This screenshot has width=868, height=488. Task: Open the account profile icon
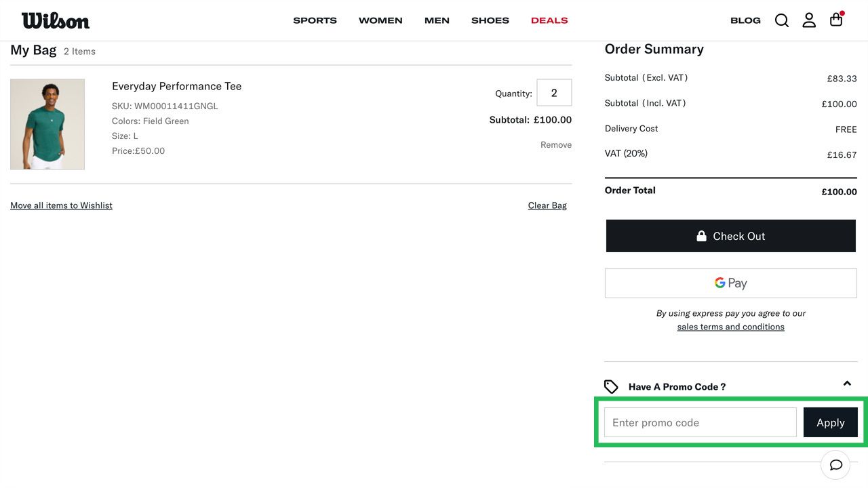809,20
